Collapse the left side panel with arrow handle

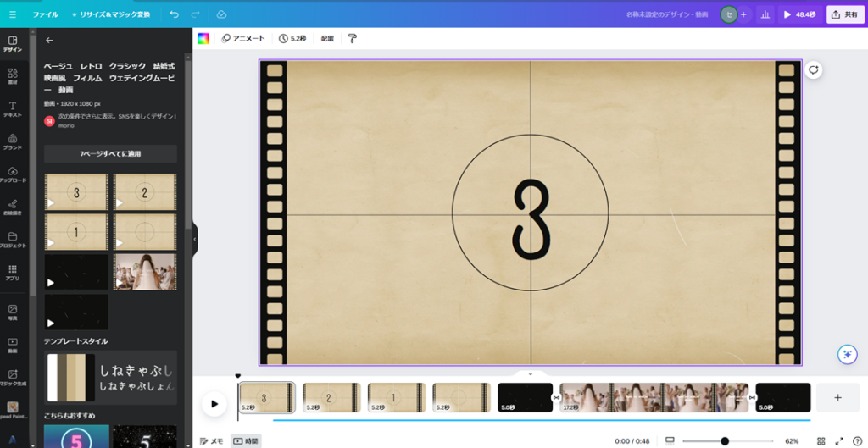pyautogui.click(x=194, y=239)
